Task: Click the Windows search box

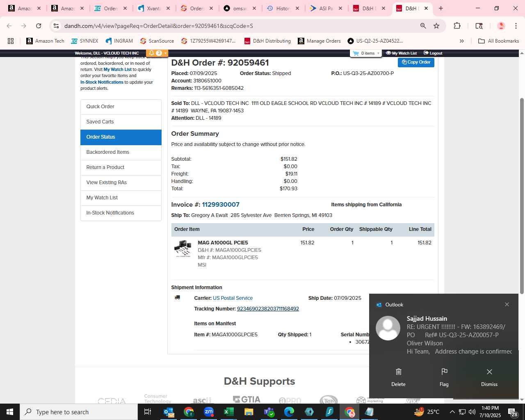Action: [x=79, y=412]
